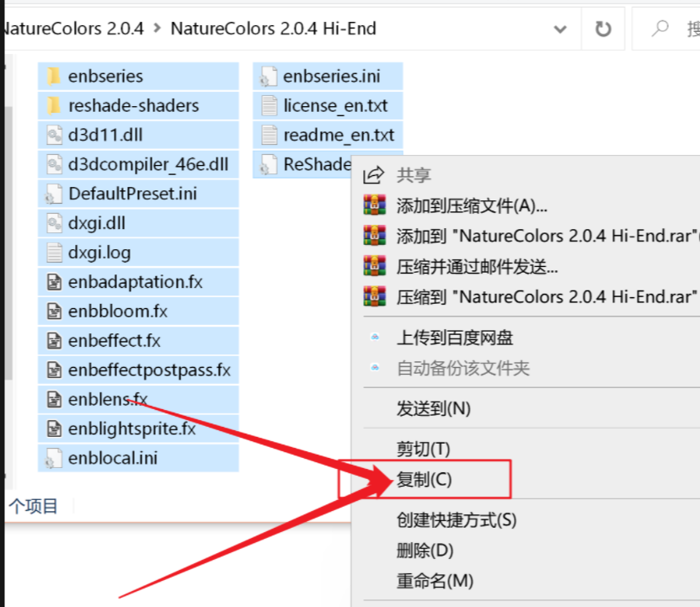
Task: Select the file name d3dcompiler_46e.dll
Action: 148,165
